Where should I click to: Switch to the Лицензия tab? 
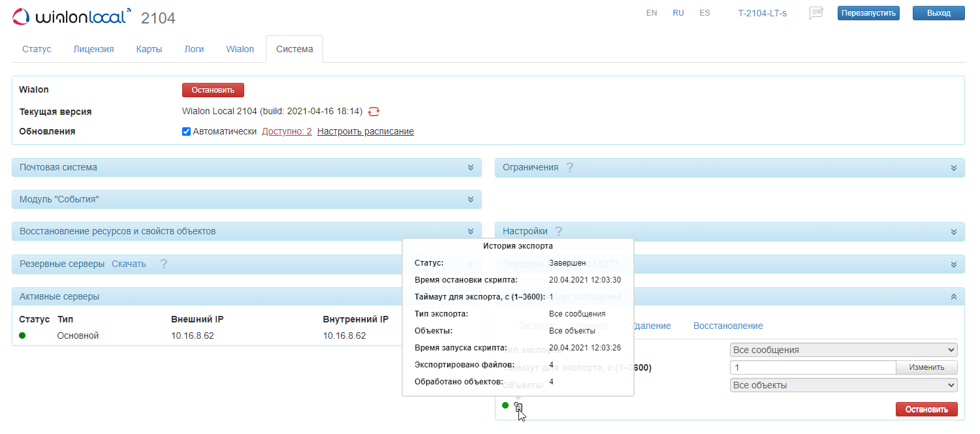pyautogui.click(x=93, y=49)
